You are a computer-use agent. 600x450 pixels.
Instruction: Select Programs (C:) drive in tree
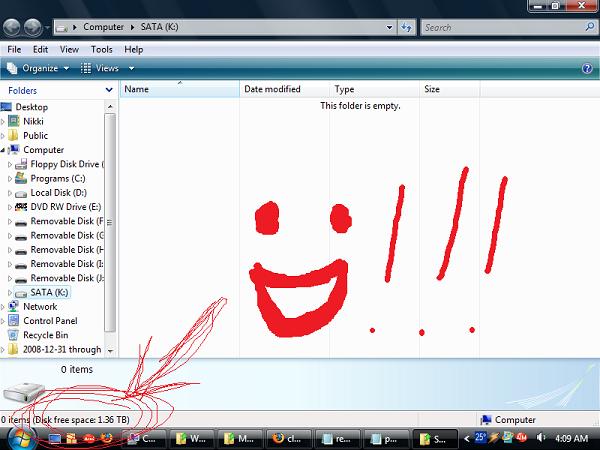coord(58,178)
